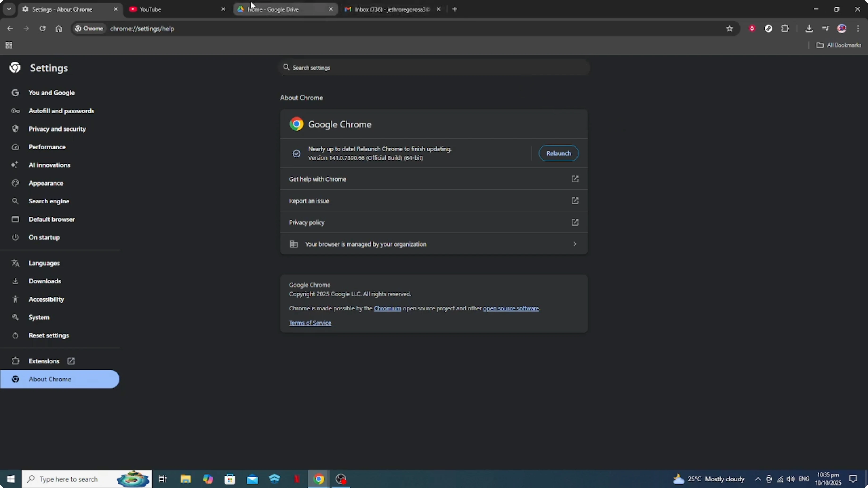Viewport: 868px width, 488px height.
Task: Bookmark this page with star icon
Action: (730, 29)
